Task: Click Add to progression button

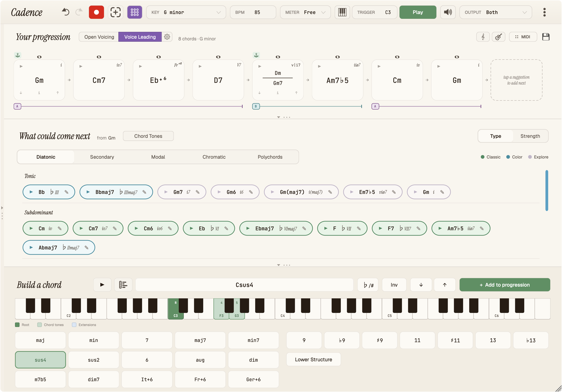Action: click(505, 285)
